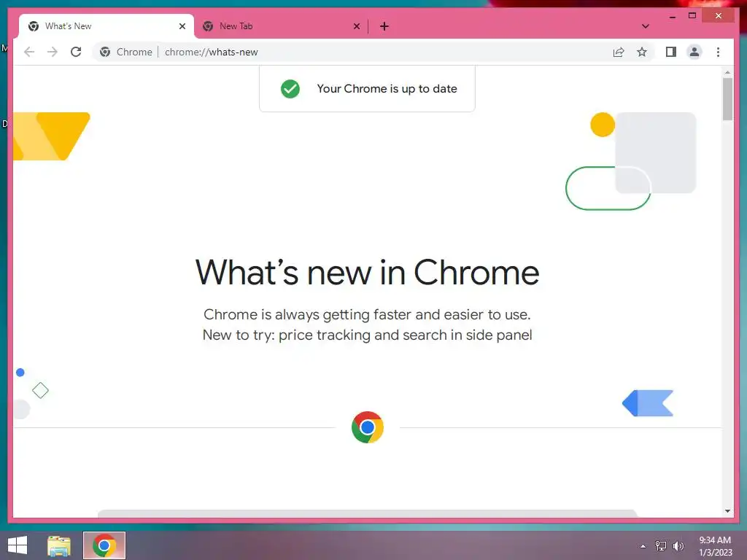Click the scrollbar up arrow
The image size is (747, 560).
727,72
